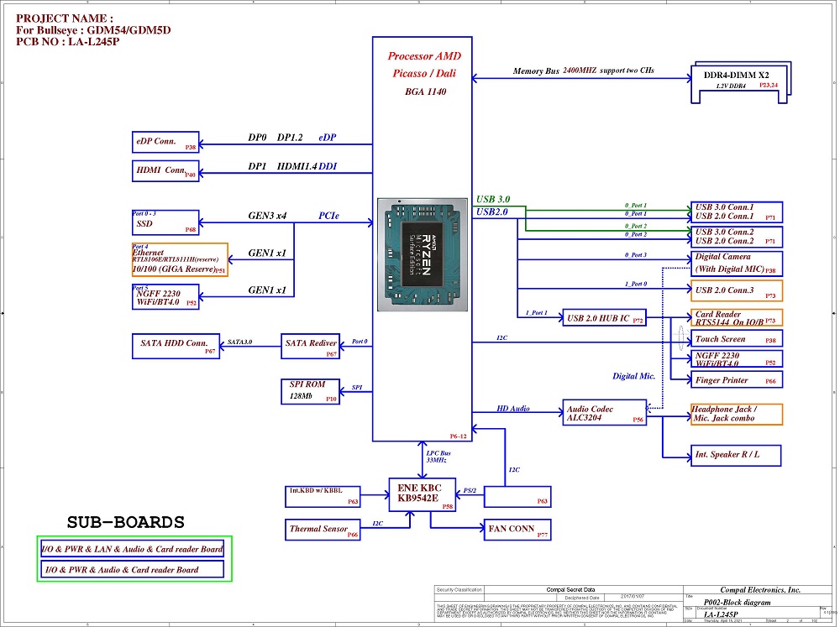The image size is (840, 627).
Task: Click the "USB 2.0 Conn.3" block label
Action: tap(724, 290)
